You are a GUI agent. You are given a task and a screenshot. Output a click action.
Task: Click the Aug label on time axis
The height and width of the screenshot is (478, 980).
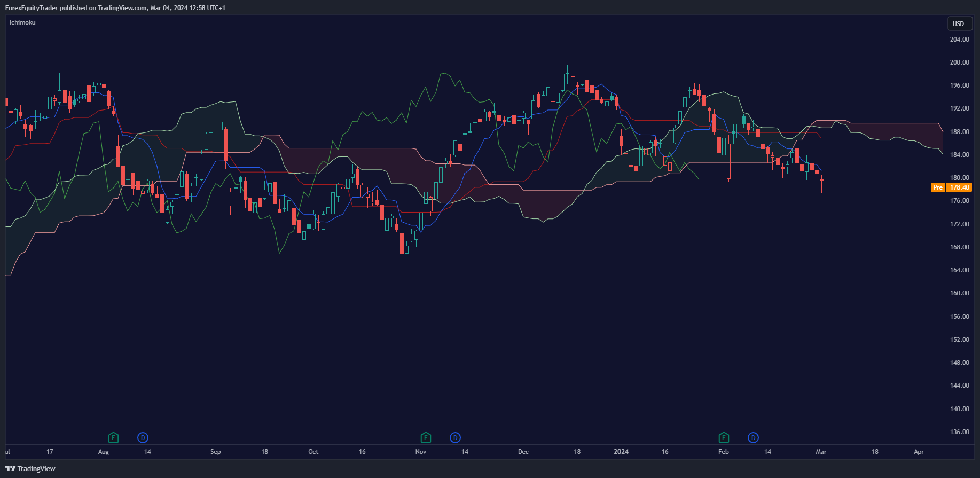[x=104, y=452]
